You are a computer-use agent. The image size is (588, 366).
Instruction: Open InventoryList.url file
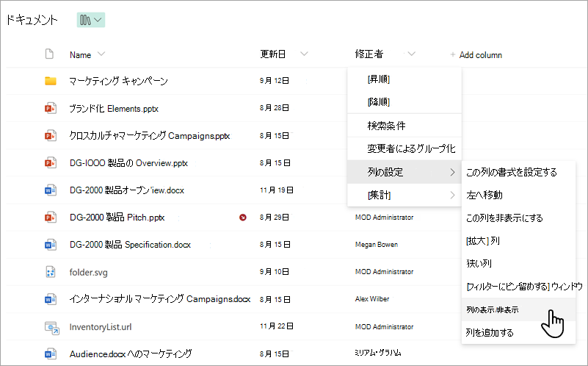(x=101, y=327)
